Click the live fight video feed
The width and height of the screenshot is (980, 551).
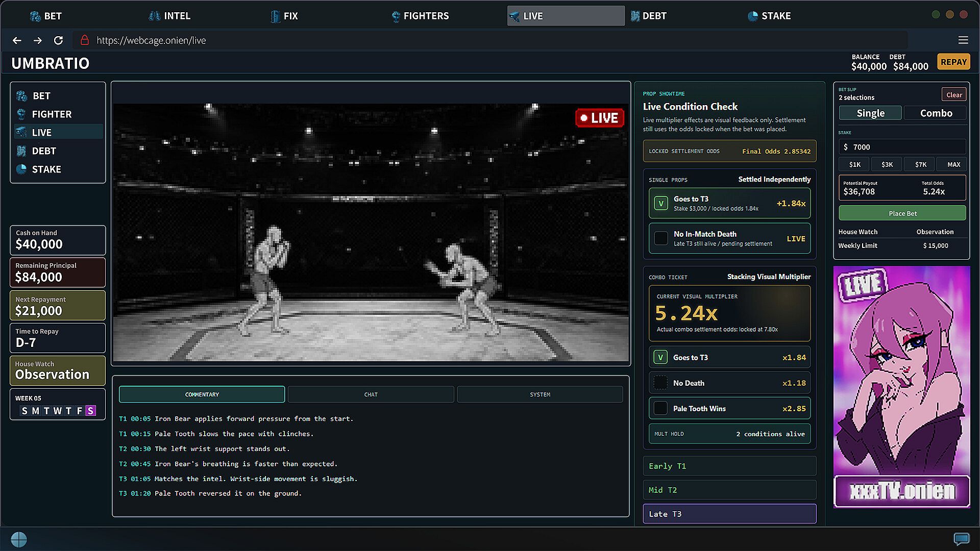(371, 232)
